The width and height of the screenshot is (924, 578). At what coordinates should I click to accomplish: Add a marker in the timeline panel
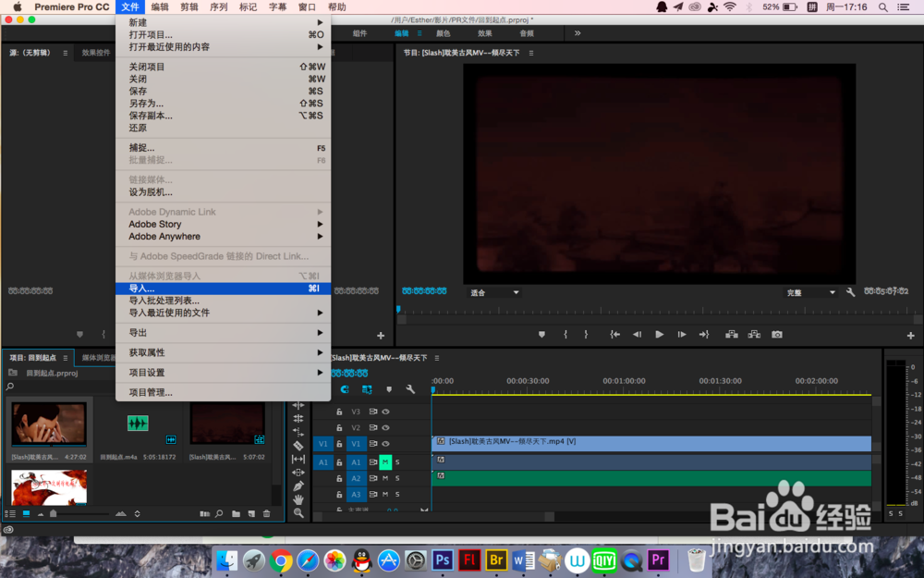[x=389, y=389]
